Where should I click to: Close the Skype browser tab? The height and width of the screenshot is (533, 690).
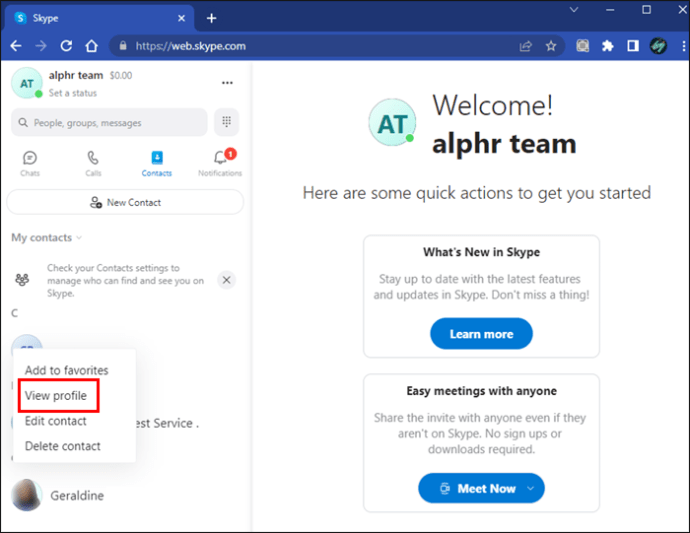181,18
